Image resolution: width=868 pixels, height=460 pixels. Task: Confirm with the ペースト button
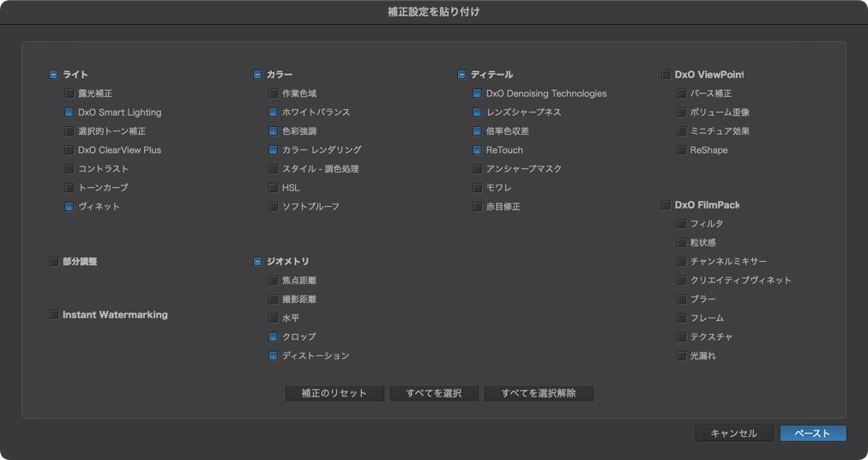click(812, 433)
